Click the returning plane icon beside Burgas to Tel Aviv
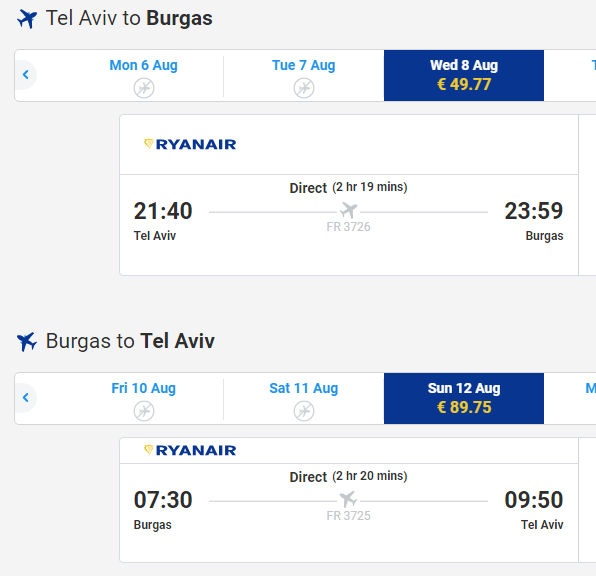 click(27, 341)
